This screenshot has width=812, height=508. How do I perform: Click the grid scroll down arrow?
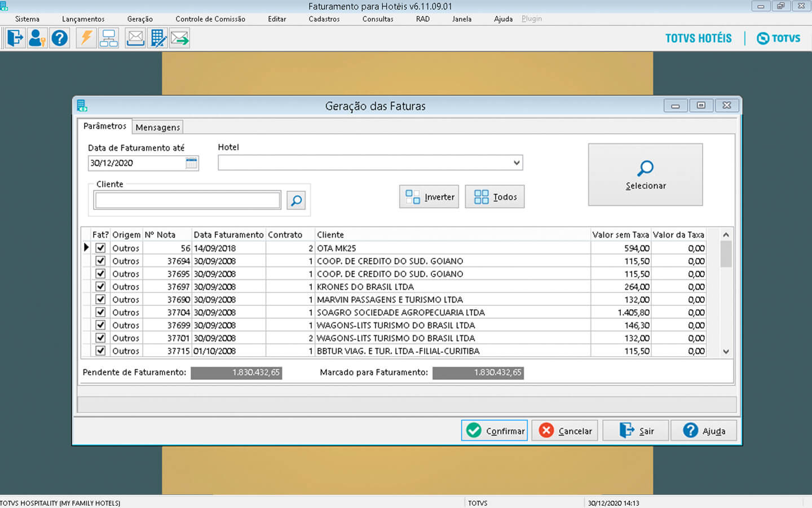726,351
